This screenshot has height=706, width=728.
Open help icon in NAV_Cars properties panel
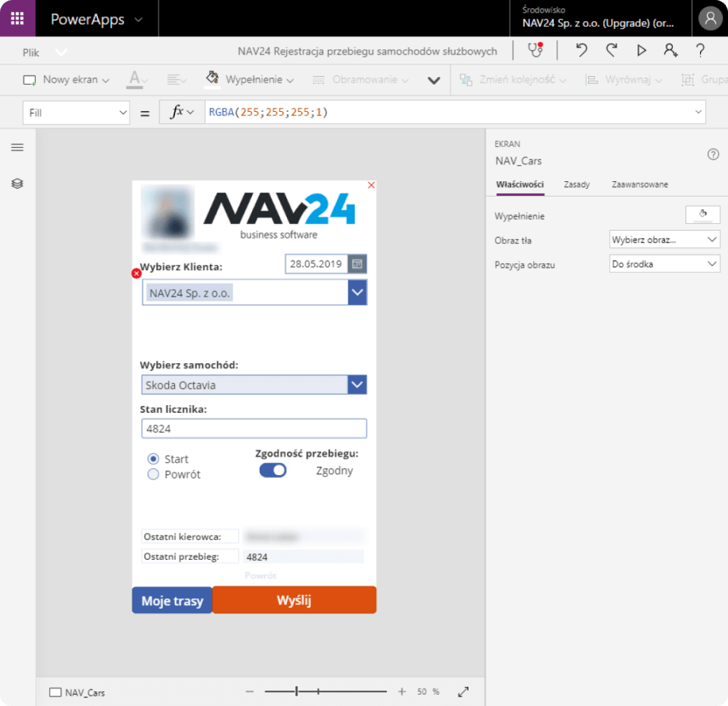(x=713, y=154)
